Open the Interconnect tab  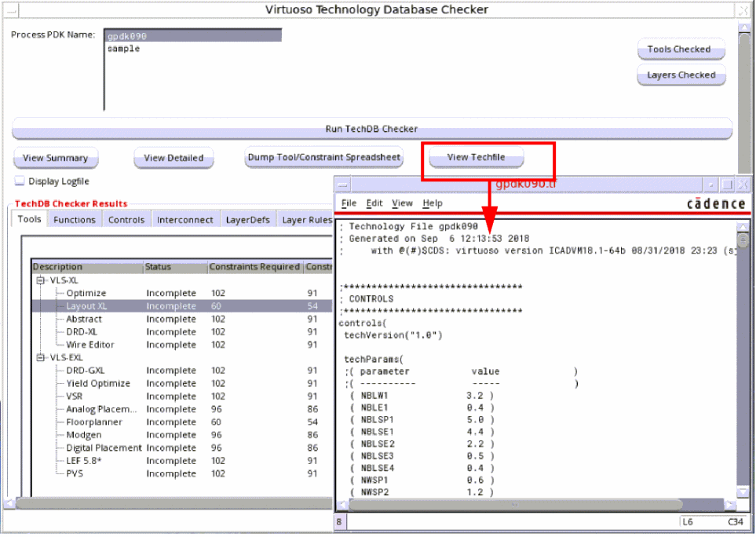[184, 220]
